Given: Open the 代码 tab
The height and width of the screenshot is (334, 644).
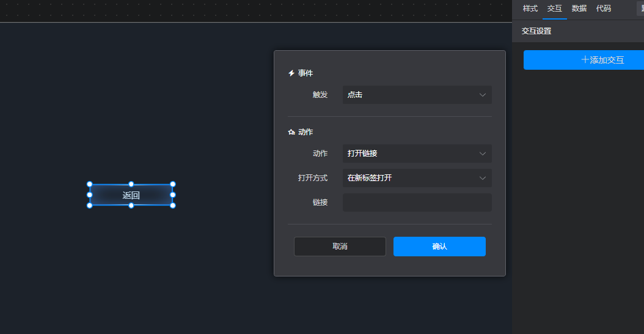Looking at the screenshot, I should [x=603, y=9].
